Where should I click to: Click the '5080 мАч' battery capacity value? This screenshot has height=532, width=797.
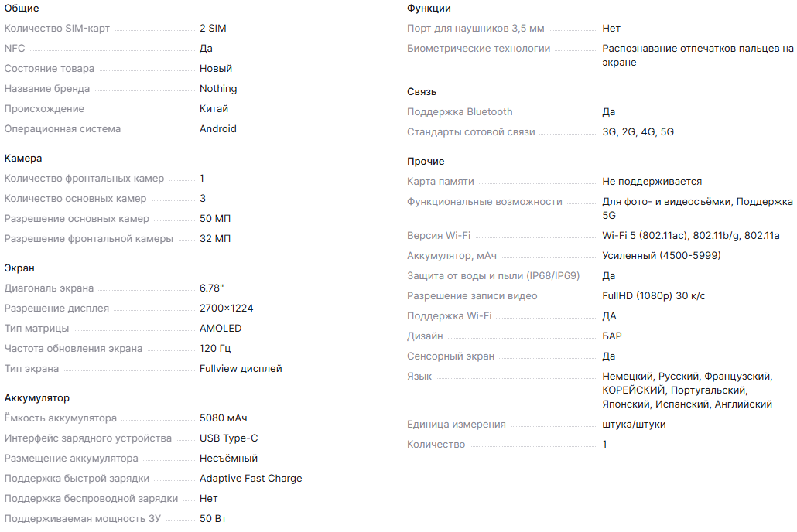(x=224, y=418)
